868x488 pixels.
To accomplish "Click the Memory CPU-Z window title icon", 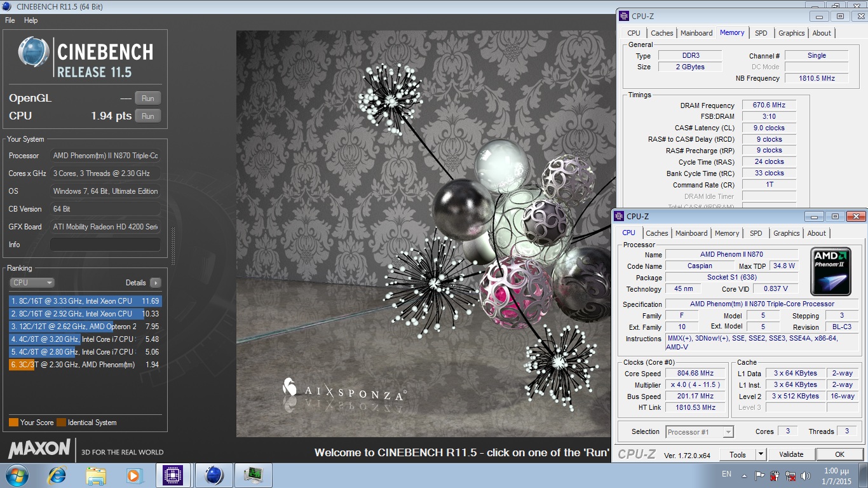I will [624, 16].
